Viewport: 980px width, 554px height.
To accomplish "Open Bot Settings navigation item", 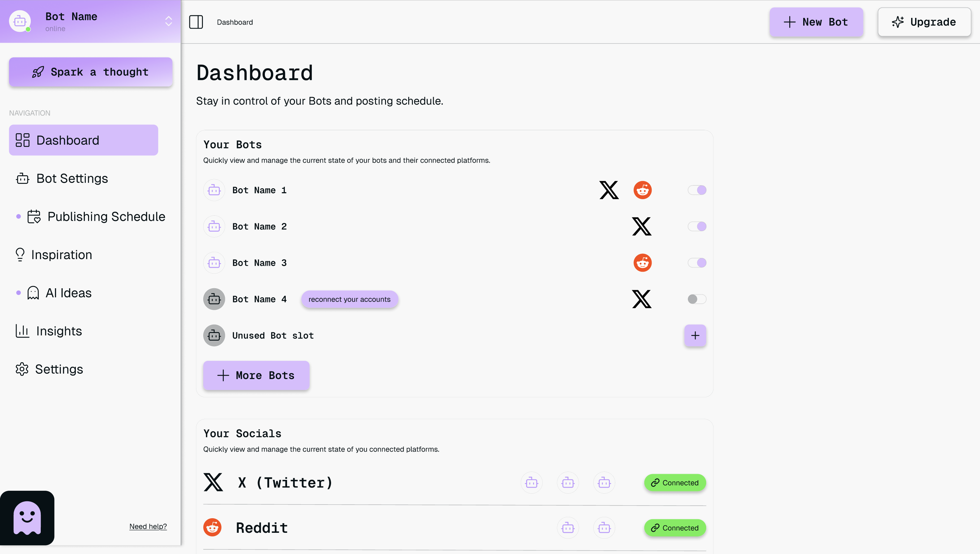I will click(x=72, y=179).
